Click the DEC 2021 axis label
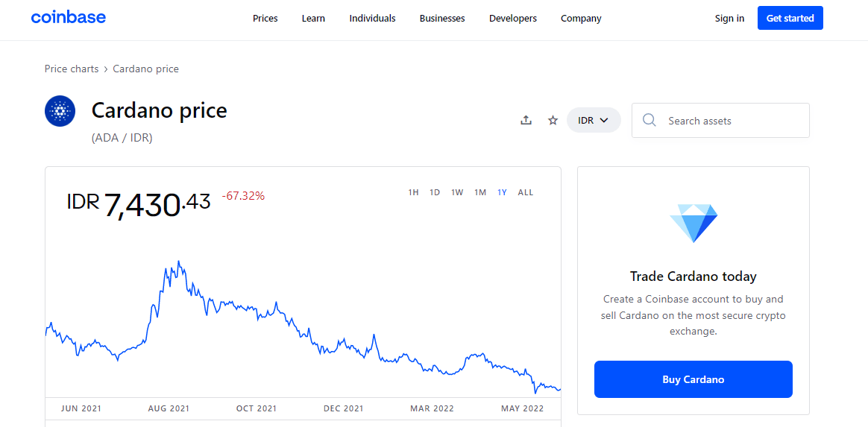The width and height of the screenshot is (868, 427). tap(343, 409)
